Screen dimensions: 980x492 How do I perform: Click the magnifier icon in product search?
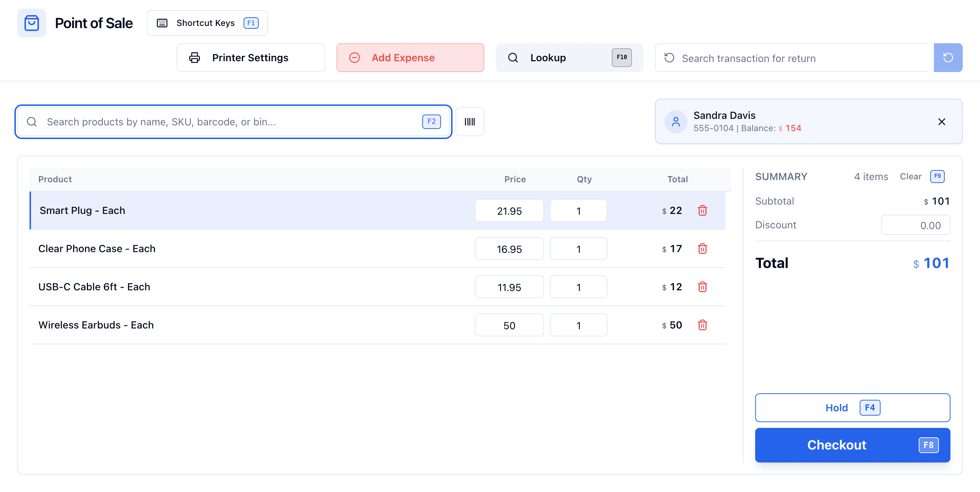(32, 122)
